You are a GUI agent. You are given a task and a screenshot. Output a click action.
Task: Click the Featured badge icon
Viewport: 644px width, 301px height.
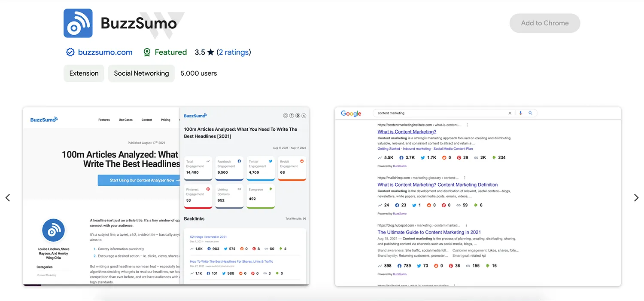pyautogui.click(x=147, y=52)
